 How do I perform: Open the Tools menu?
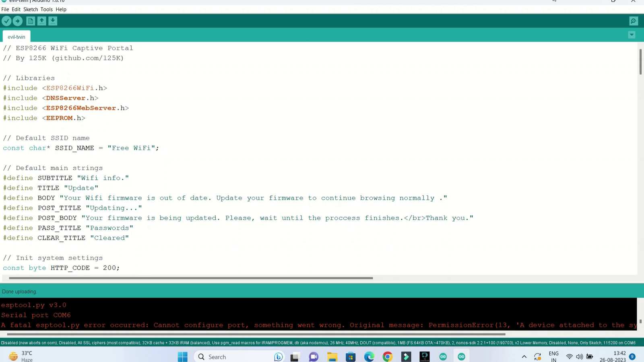coord(46,9)
